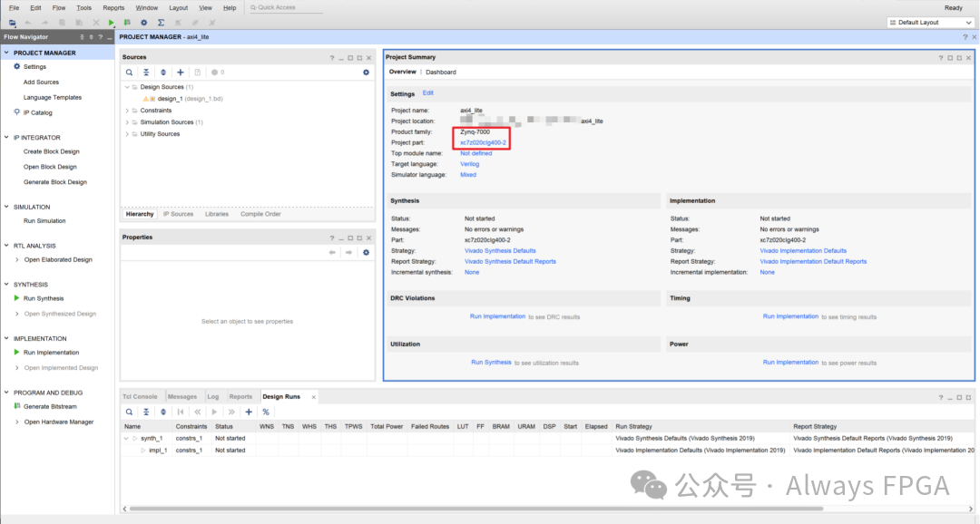Click Create Block Design

point(51,151)
